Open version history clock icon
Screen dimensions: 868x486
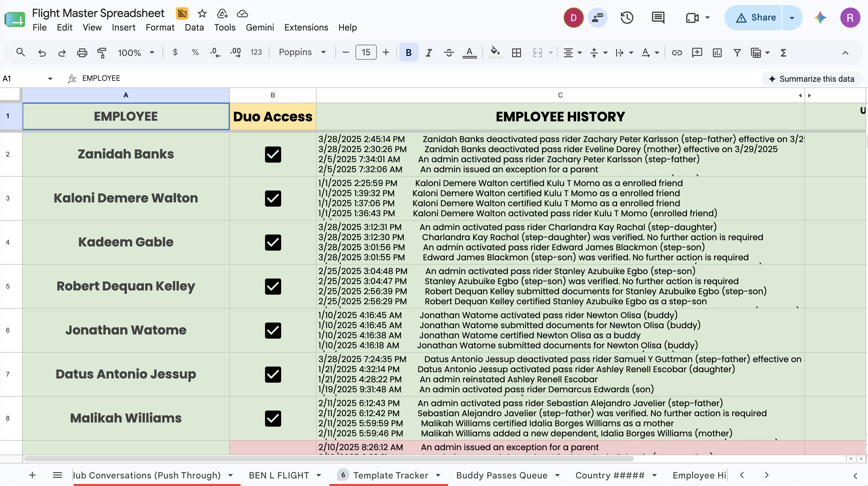point(627,18)
